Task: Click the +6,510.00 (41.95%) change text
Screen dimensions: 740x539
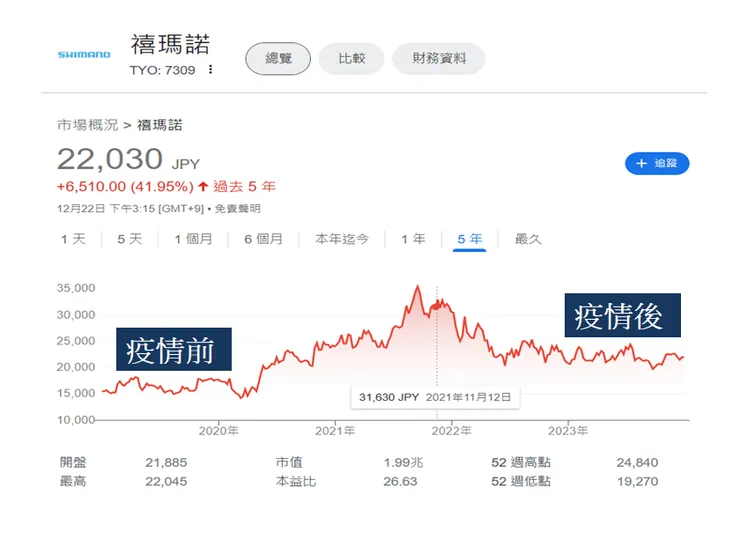Action: point(125,186)
